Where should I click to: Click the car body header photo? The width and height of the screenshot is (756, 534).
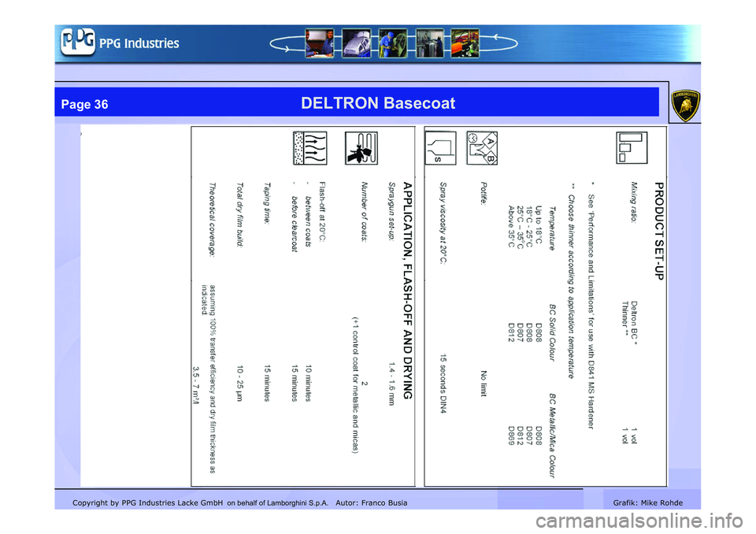tap(356, 43)
